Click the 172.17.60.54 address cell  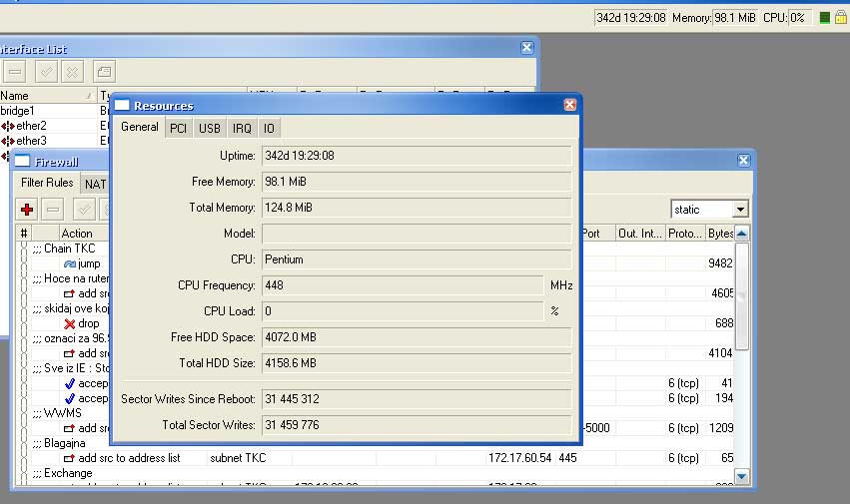(x=519, y=458)
